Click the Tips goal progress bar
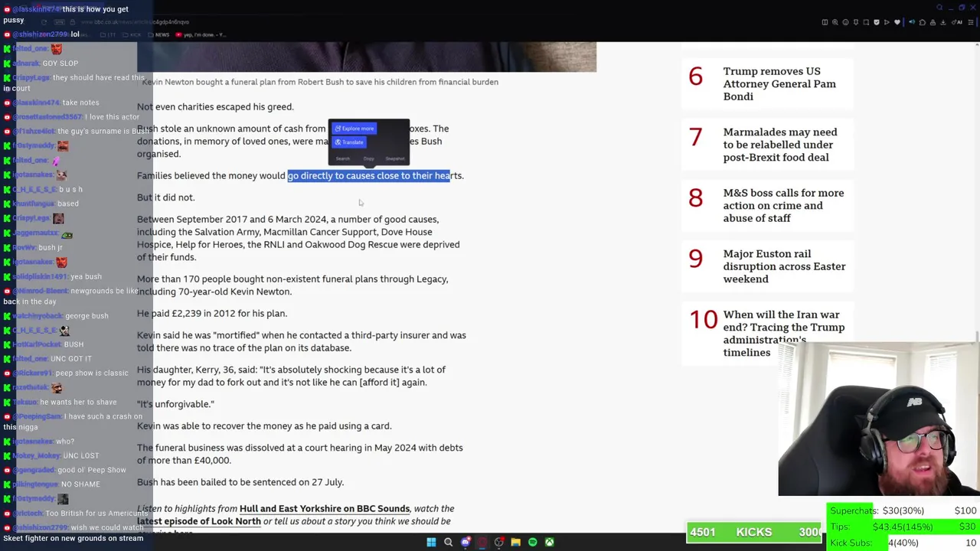980x551 pixels. click(903, 527)
